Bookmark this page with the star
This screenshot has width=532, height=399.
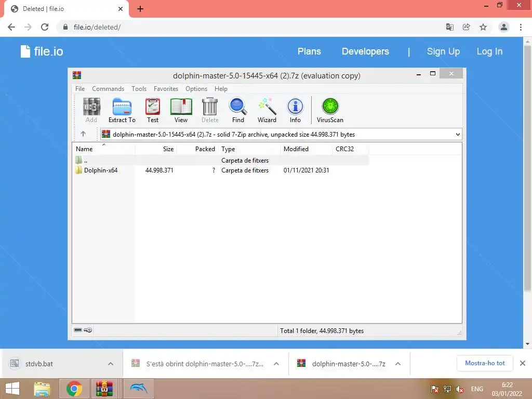(483, 27)
